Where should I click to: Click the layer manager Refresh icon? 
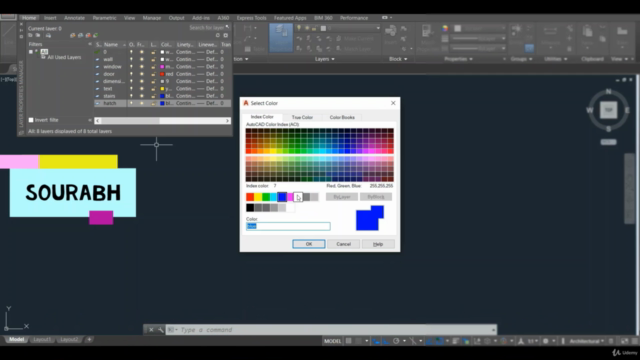pyautogui.click(x=218, y=36)
